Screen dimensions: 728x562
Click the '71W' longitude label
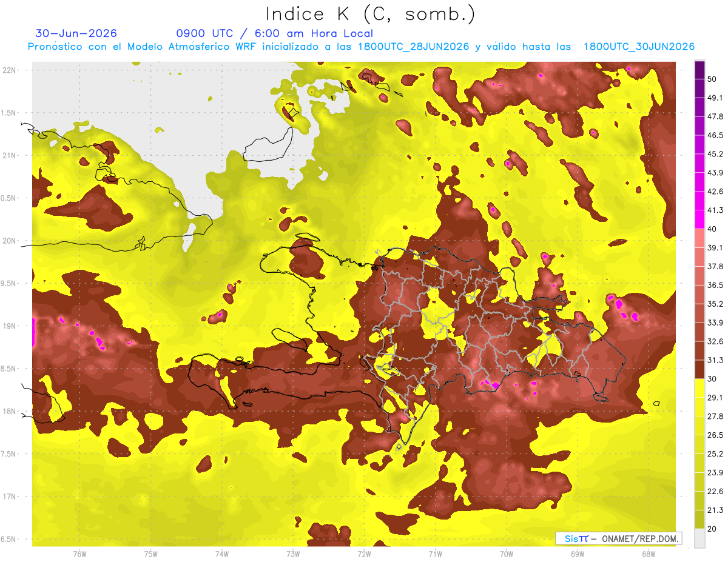435,554
